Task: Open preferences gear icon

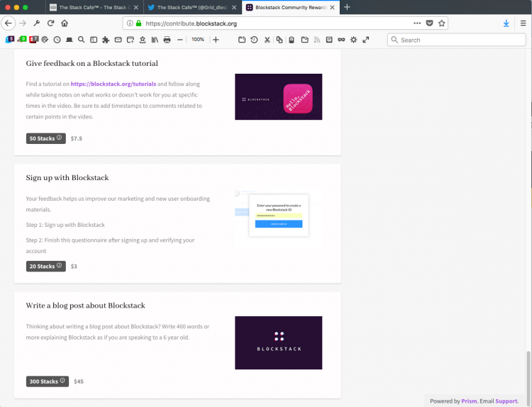Action: coord(353,40)
